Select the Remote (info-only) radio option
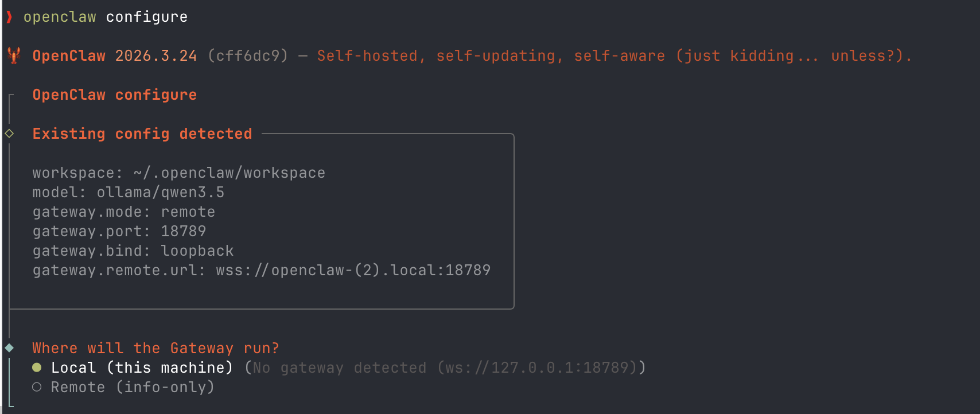980x414 pixels. (37, 387)
